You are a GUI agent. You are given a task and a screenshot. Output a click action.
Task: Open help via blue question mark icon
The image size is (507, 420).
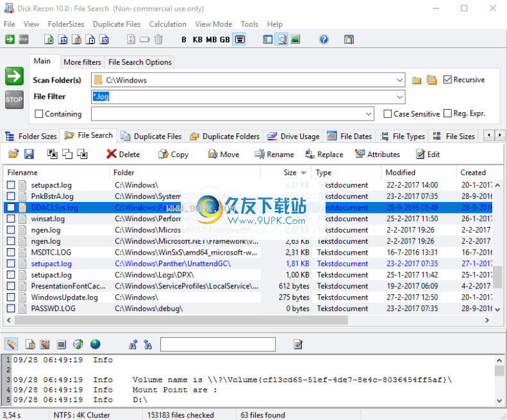click(x=324, y=40)
